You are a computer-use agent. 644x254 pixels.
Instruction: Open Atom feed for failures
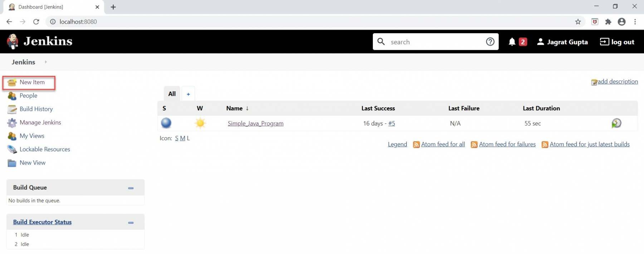pos(507,144)
